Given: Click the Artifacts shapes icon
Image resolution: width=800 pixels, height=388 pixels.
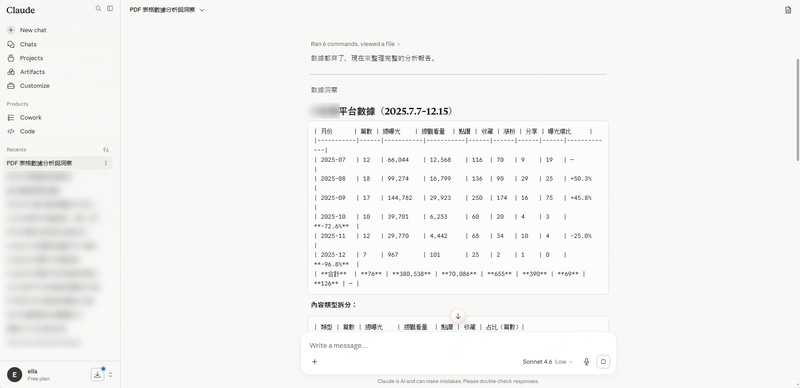Looking at the screenshot, I should pos(11,72).
